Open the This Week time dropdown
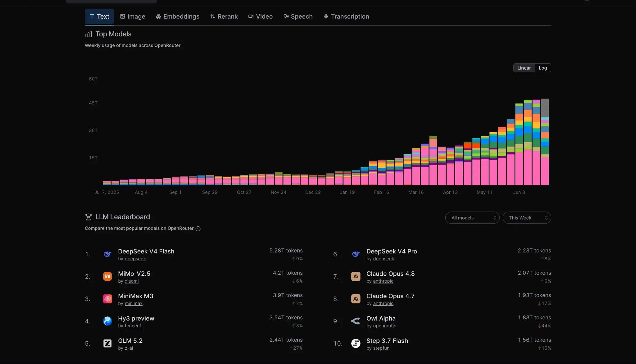636x364 pixels. 527,218
